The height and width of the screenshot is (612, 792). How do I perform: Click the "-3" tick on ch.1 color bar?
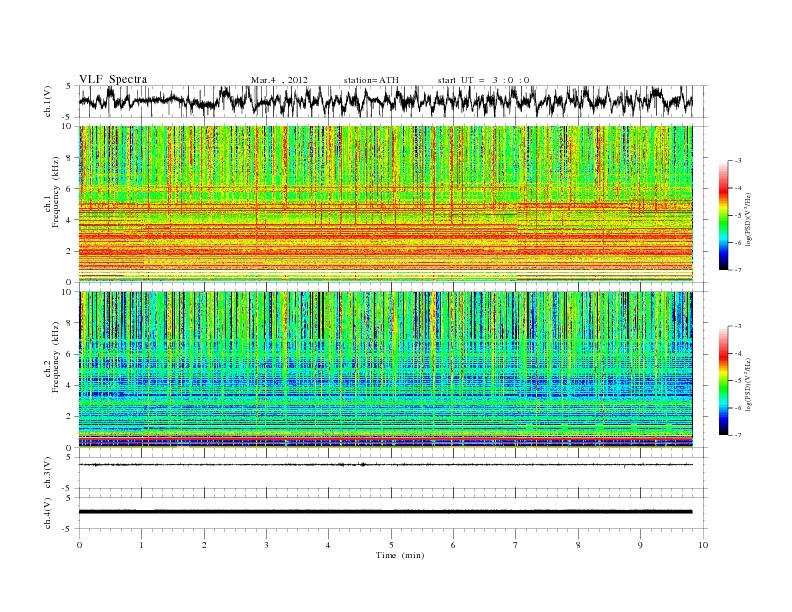click(738, 161)
